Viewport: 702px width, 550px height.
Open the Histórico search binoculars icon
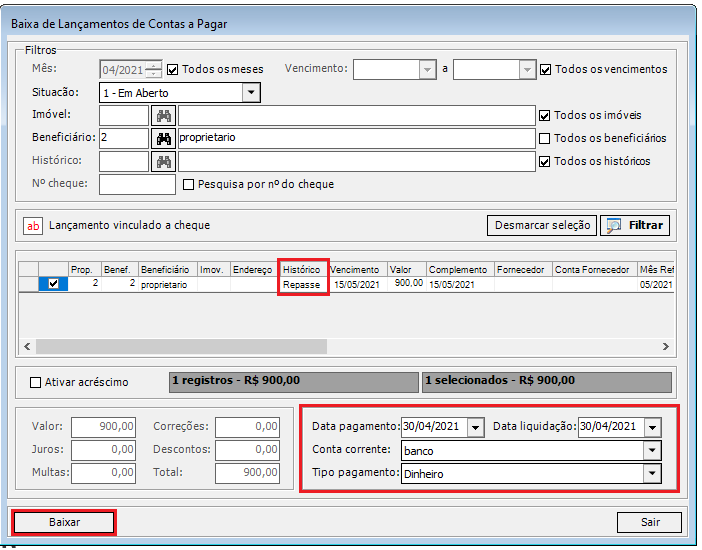tap(163, 162)
